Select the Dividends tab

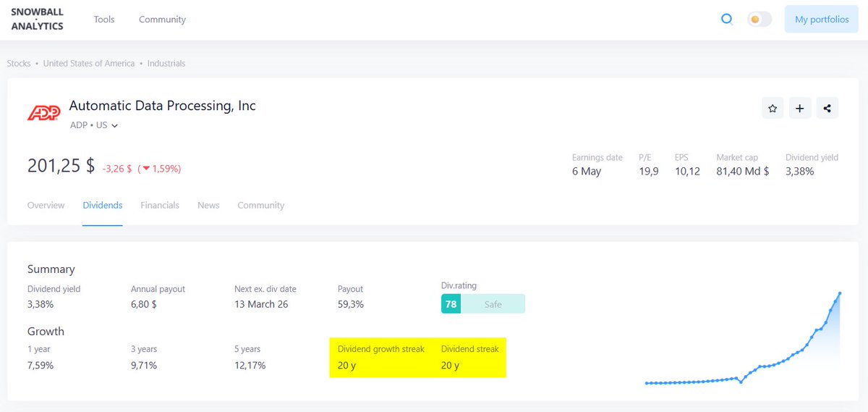(x=102, y=206)
